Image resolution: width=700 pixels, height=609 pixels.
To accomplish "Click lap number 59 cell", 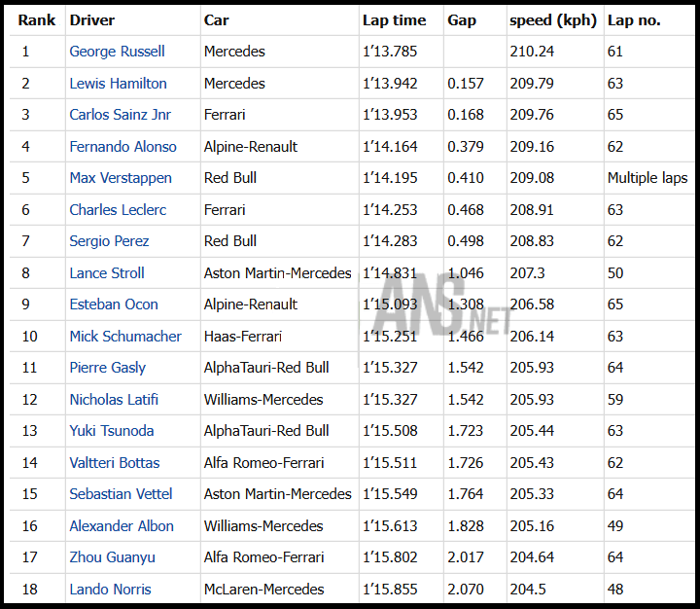I will pos(615,400).
